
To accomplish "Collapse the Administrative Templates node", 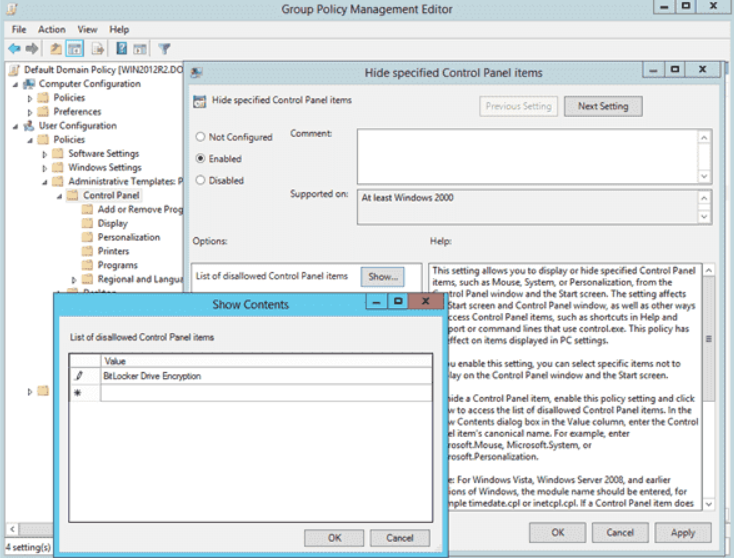I will [45, 182].
